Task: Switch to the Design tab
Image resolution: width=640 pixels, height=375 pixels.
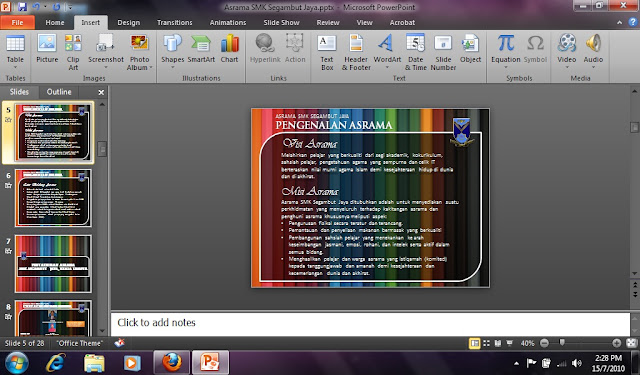Action: tap(129, 22)
